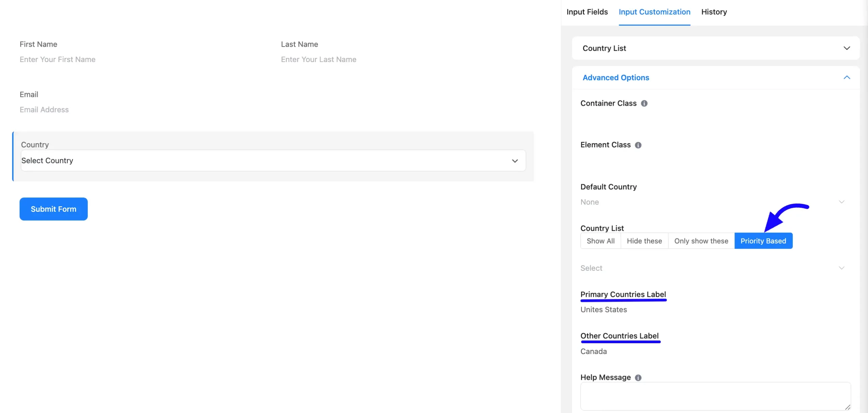This screenshot has height=413, width=868.
Task: Collapse Advanced Options chevron icon
Action: pos(847,78)
